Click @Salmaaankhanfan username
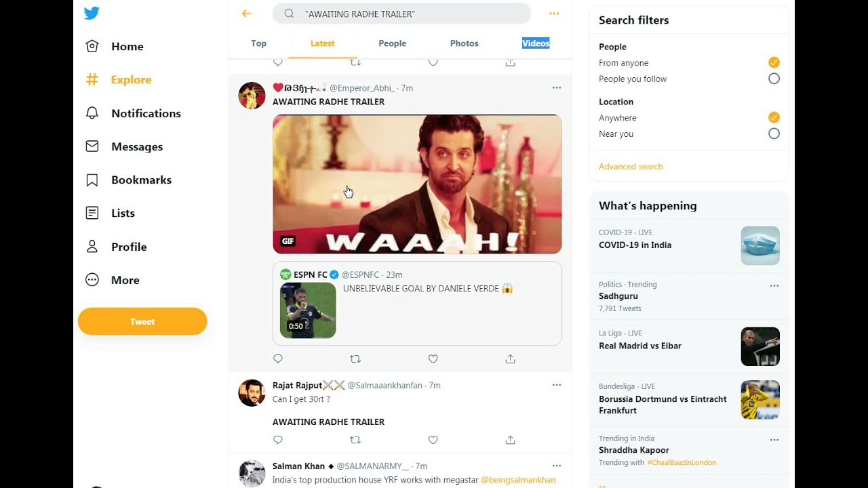Viewport: 868px width, 488px height. click(385, 385)
